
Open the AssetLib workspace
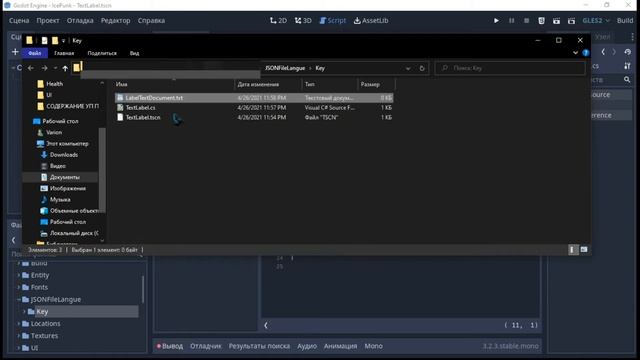tap(371, 20)
